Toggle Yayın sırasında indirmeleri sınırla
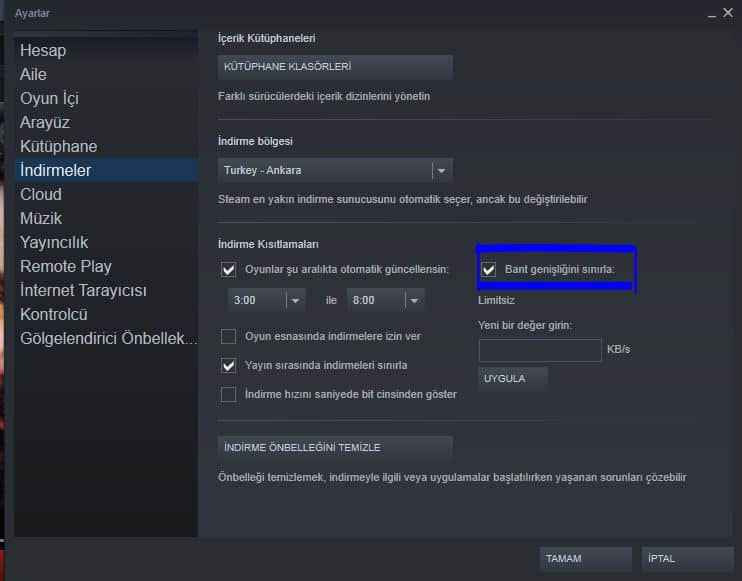The width and height of the screenshot is (742, 581). tap(229, 365)
